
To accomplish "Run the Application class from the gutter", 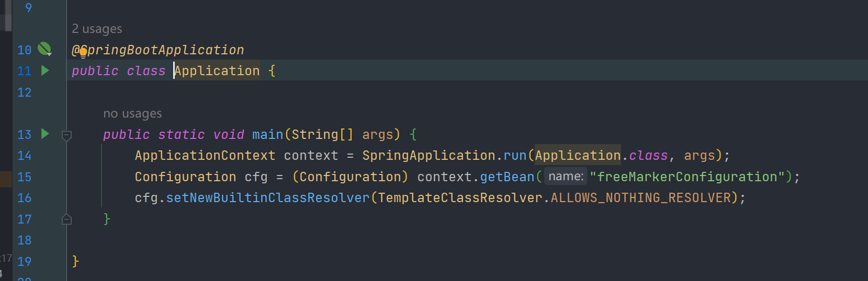I will click(x=45, y=71).
